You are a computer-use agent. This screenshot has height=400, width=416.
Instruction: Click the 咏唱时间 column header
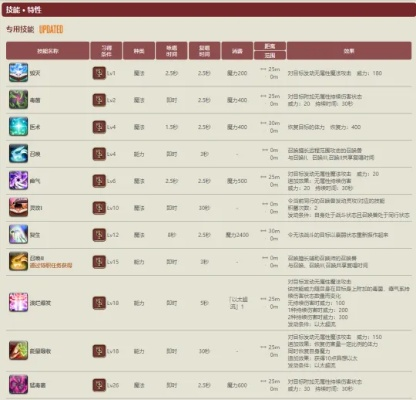171,51
